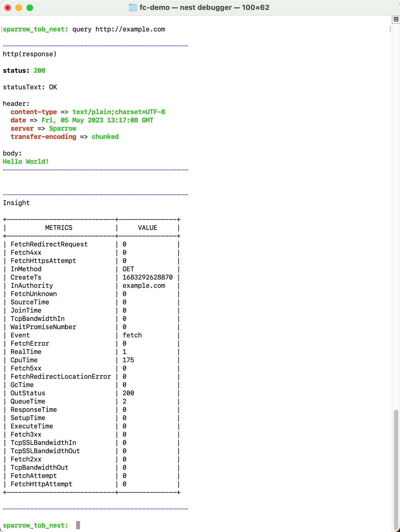
Task: Click the status value 200
Action: point(39,71)
